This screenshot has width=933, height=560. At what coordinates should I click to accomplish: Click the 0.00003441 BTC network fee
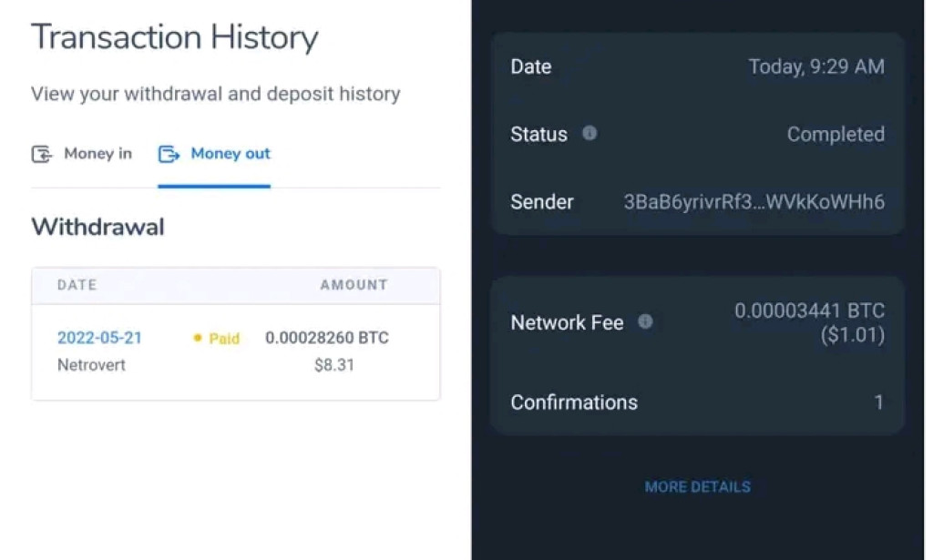coord(810,311)
